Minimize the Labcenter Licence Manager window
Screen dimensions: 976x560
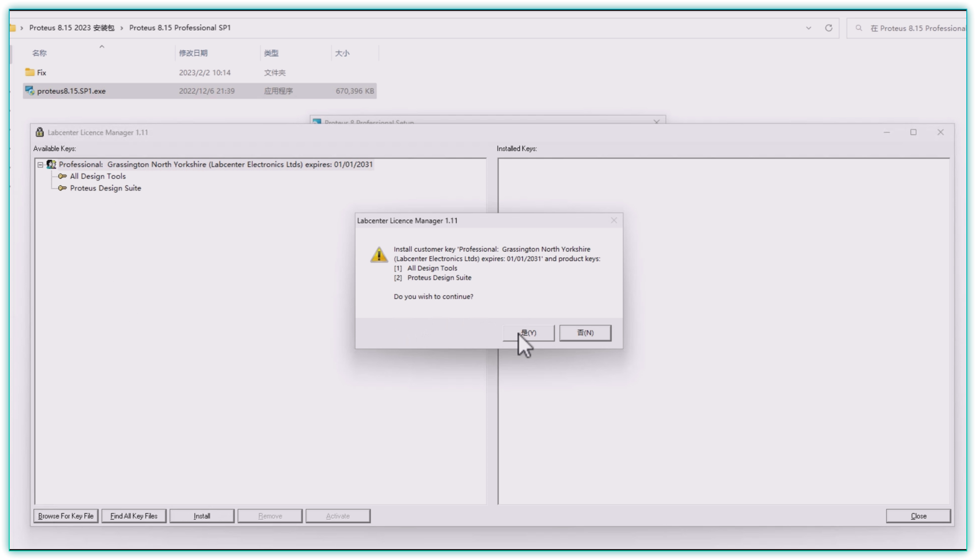887,132
